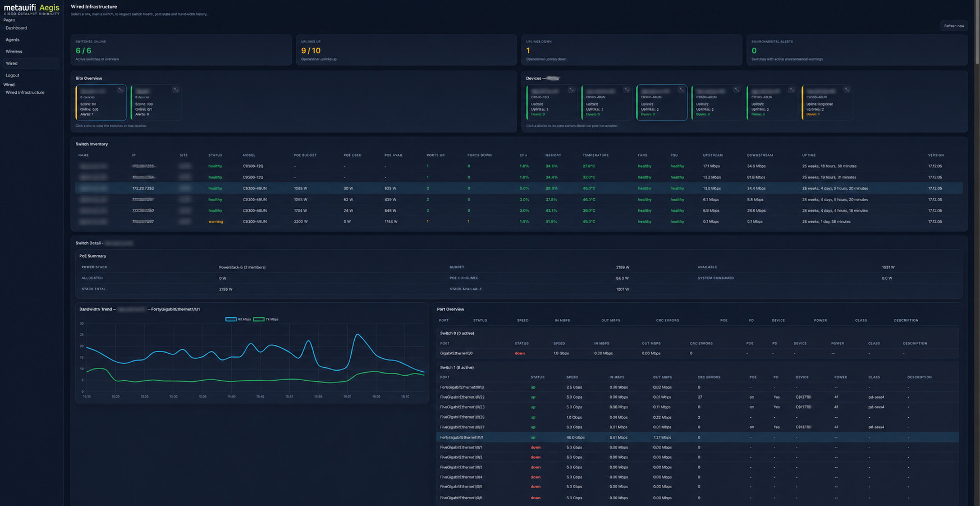This screenshot has width=980, height=506.
Task: Click the Uplinks Up 9 / 10 card
Action: click(x=406, y=50)
